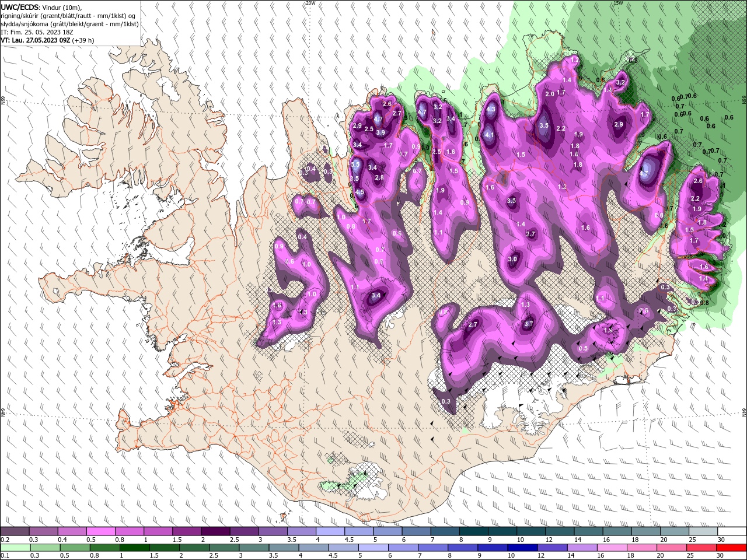Viewport: 747px width, 560px height.
Task: Click the '15W' longitude label
Action: (x=618, y=3)
